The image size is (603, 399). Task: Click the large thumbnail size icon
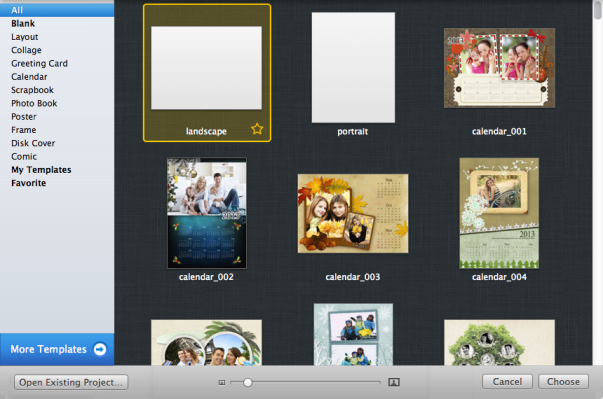pos(394,382)
